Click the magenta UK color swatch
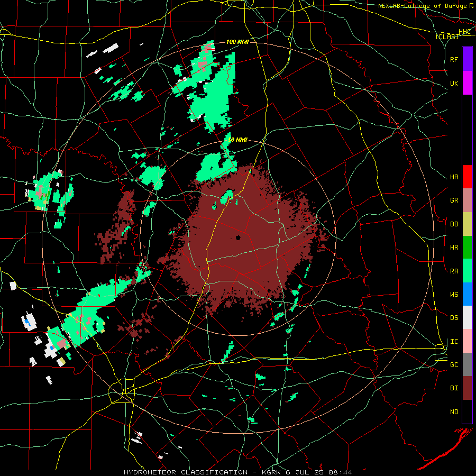Viewport: 476px width, 476px height. (x=467, y=83)
